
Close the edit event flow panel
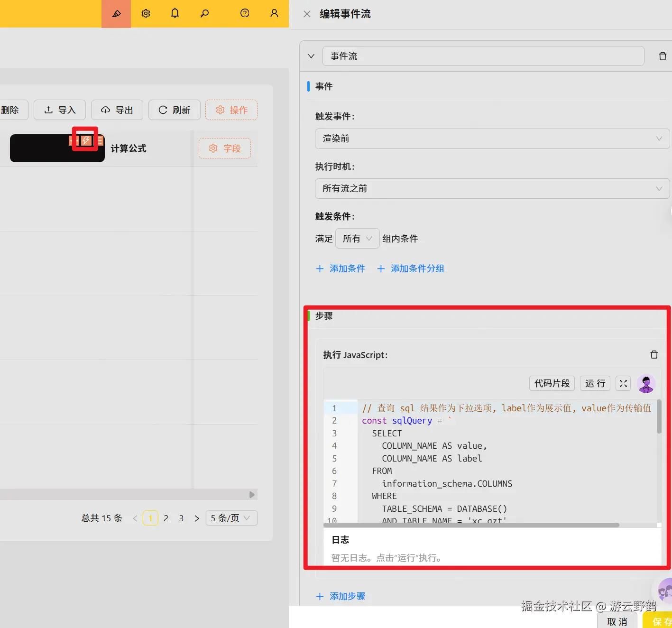[x=307, y=14]
